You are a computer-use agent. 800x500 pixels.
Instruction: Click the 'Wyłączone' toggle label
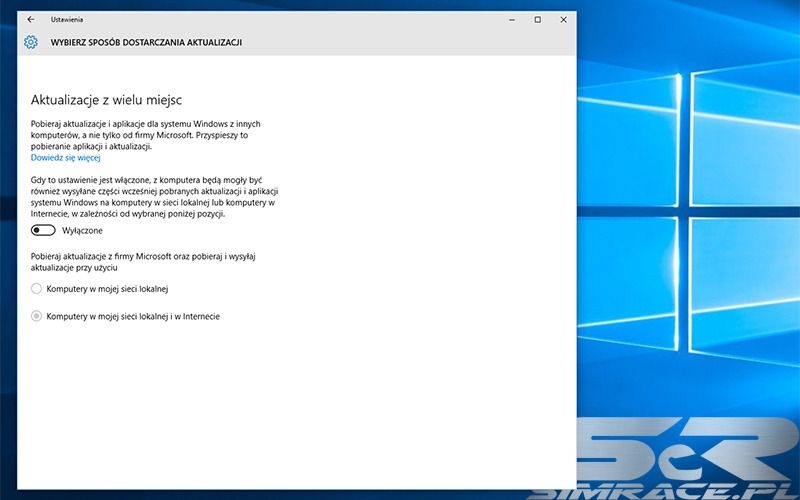pyautogui.click(x=82, y=230)
